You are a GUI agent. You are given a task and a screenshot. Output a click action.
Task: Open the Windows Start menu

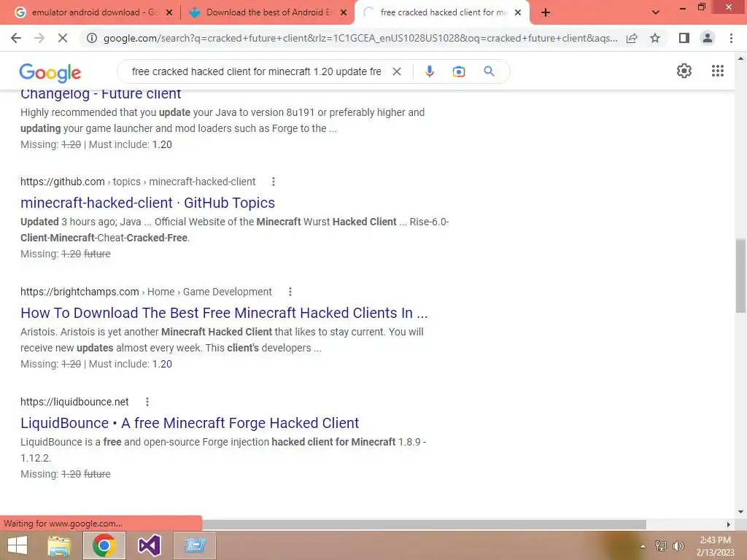(x=18, y=545)
